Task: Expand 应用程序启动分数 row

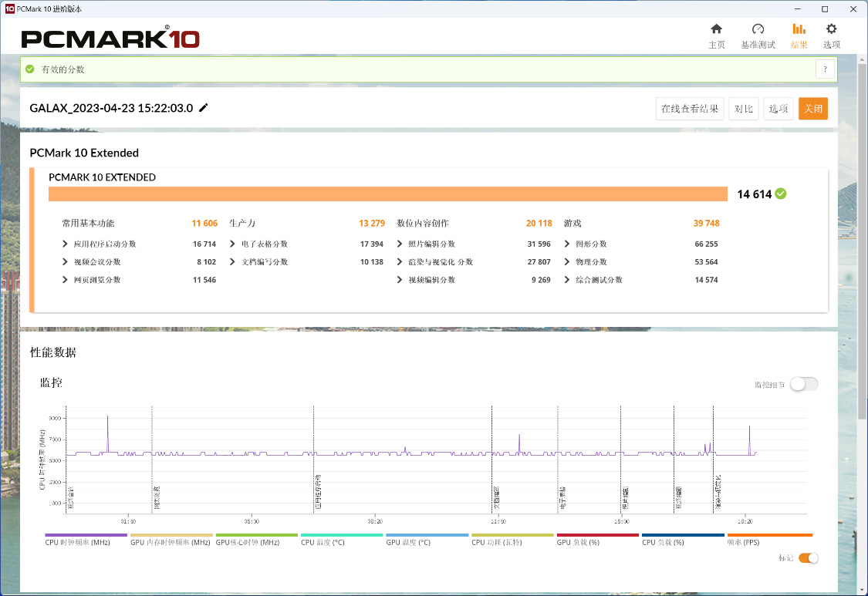Action: [65, 244]
